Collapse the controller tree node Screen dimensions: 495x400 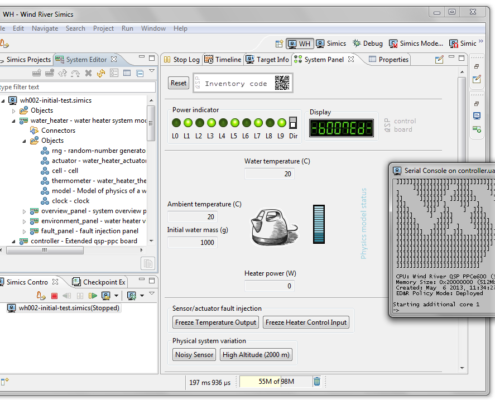[x=14, y=241]
